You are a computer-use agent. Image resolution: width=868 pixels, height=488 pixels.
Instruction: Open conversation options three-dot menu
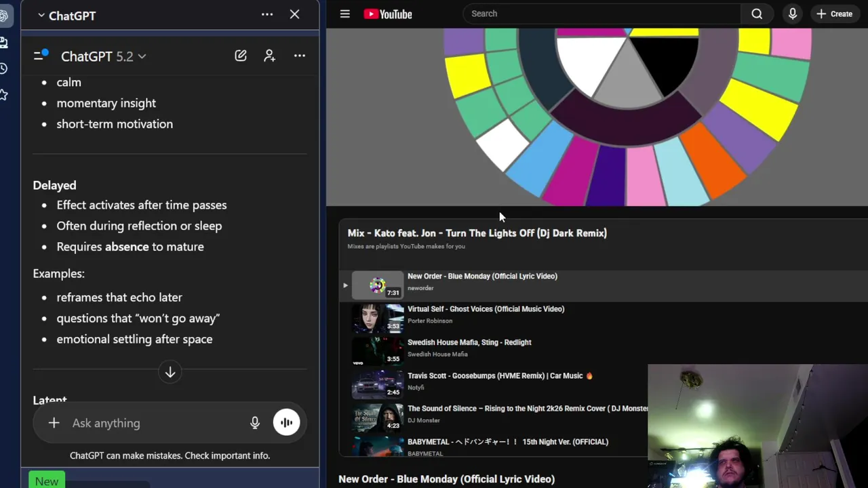[300, 56]
